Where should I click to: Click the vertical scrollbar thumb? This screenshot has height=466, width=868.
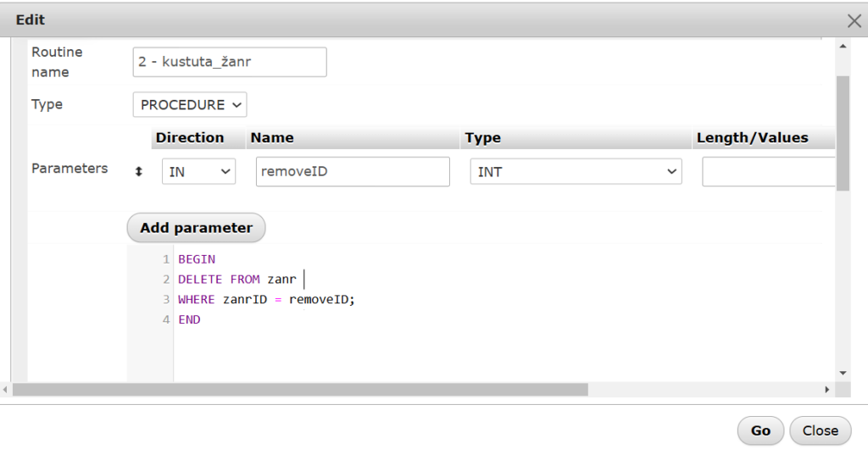coord(843,131)
